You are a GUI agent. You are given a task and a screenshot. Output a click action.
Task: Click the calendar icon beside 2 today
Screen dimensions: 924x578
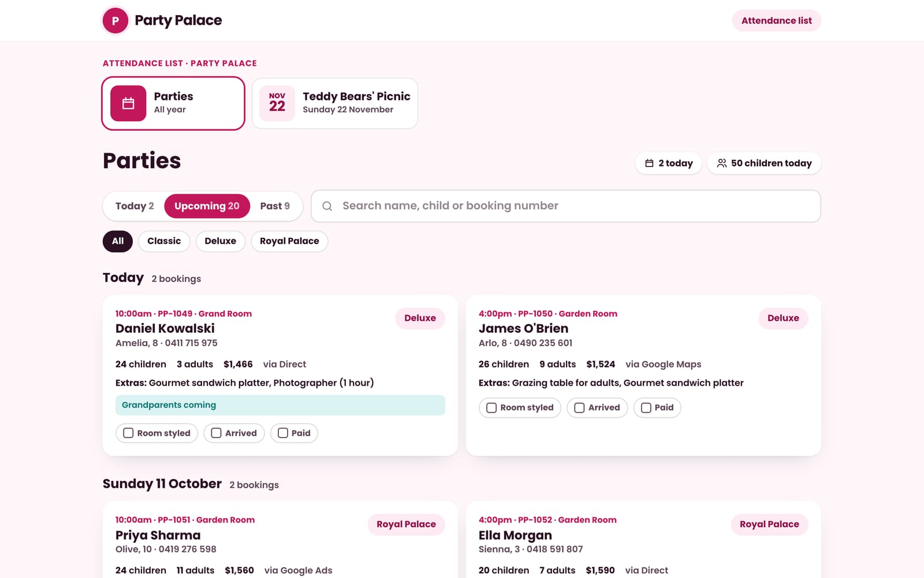pyautogui.click(x=649, y=164)
